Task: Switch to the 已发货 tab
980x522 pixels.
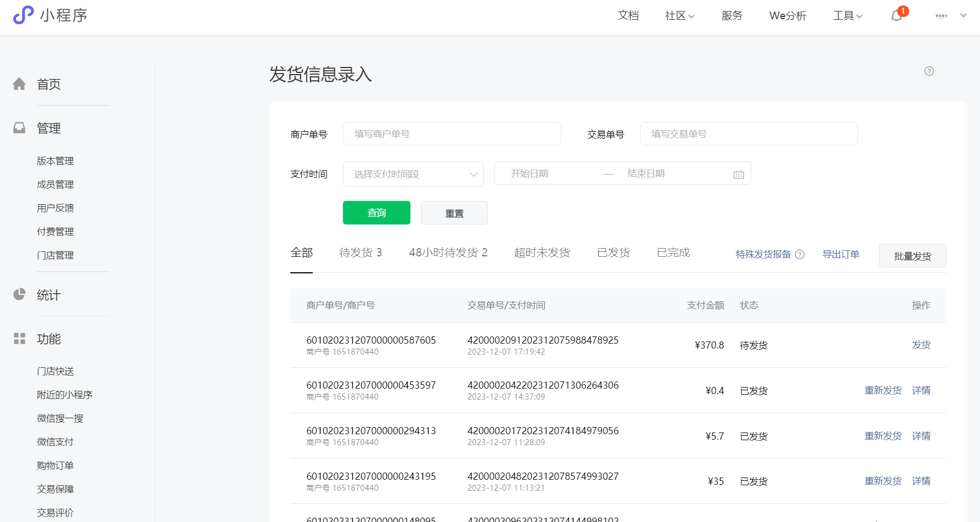Action: pyautogui.click(x=613, y=252)
